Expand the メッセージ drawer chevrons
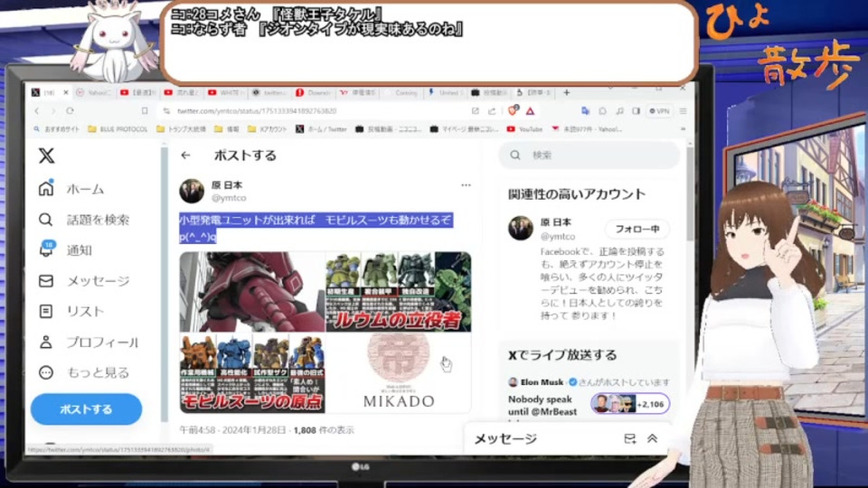Viewport: 868px width, 488px height. [652, 438]
